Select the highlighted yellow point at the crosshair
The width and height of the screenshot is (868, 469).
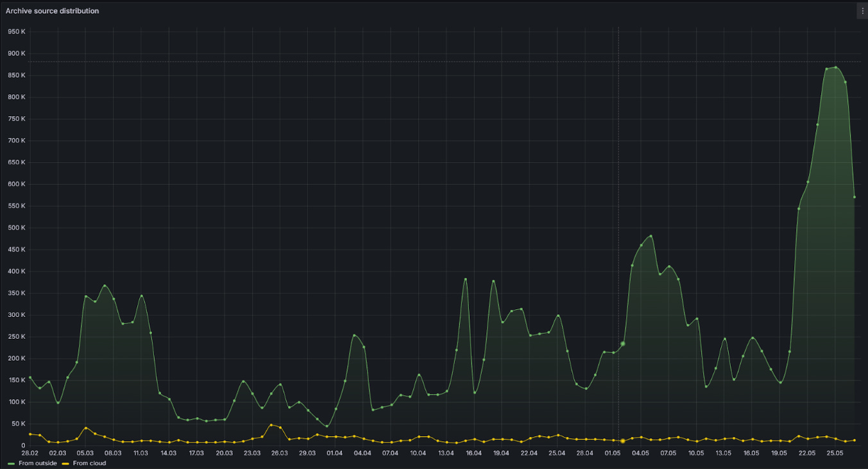click(x=622, y=441)
